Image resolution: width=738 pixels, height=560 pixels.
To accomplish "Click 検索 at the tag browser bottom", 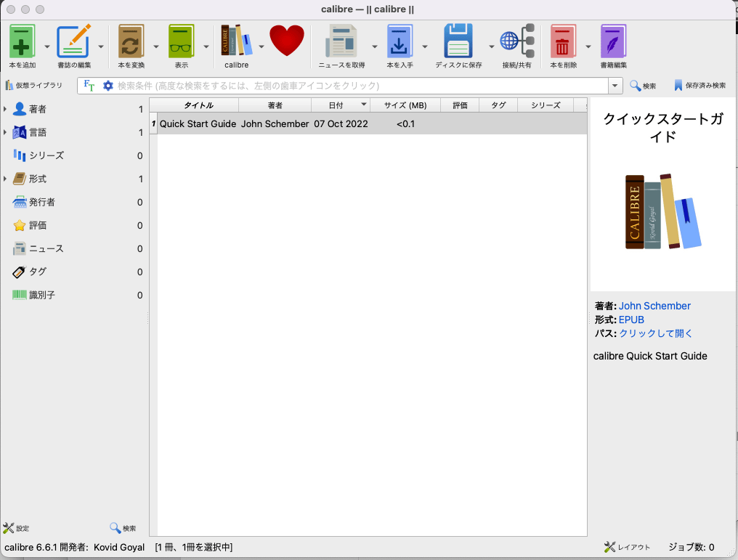I will tap(123, 528).
